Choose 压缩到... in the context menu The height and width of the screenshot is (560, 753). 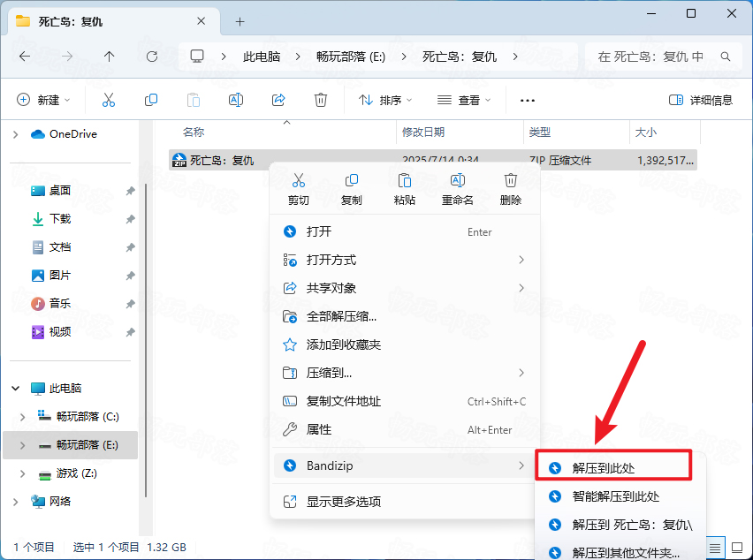click(x=405, y=373)
